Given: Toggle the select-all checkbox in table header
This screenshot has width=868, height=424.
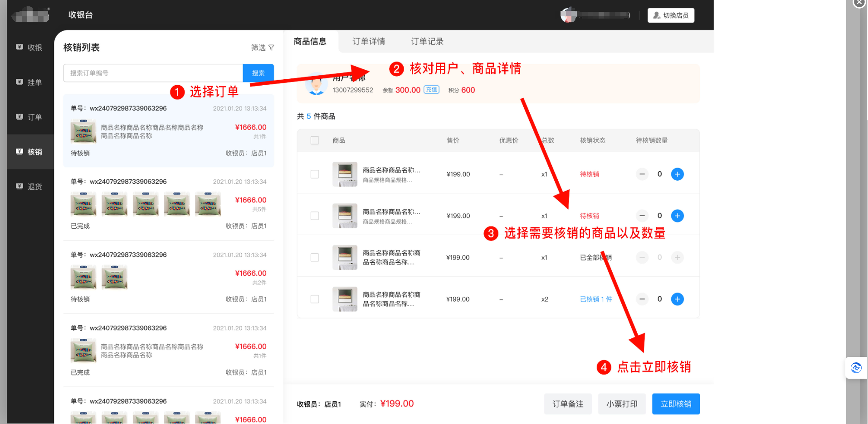Looking at the screenshot, I should click(315, 140).
